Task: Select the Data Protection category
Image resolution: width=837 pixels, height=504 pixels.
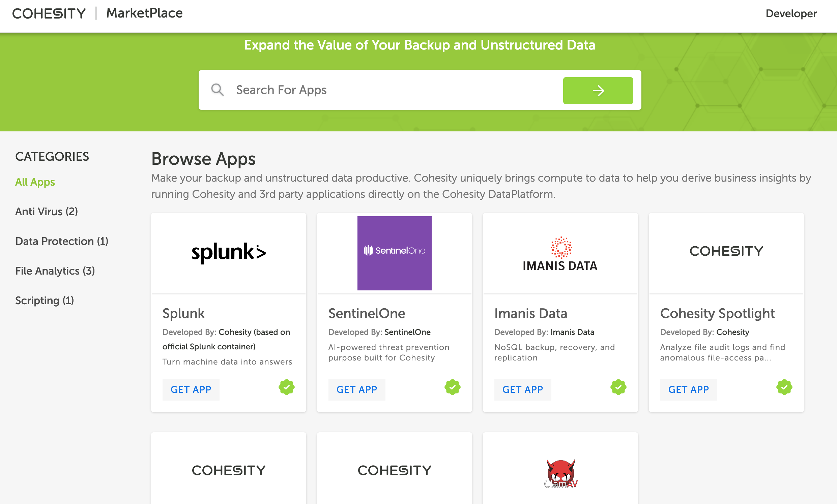Action: (61, 241)
